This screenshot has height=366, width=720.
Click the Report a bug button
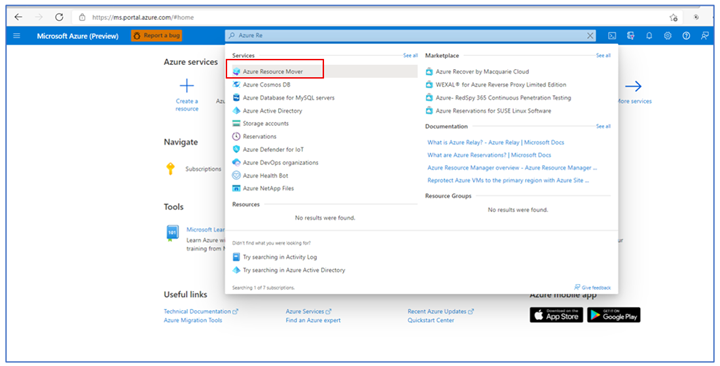click(157, 35)
